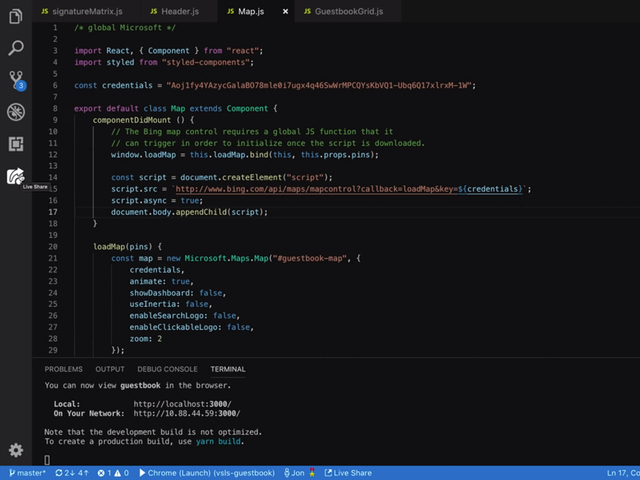Click the Manage gear icon
Viewport: 640px width, 480px height.
click(15, 450)
